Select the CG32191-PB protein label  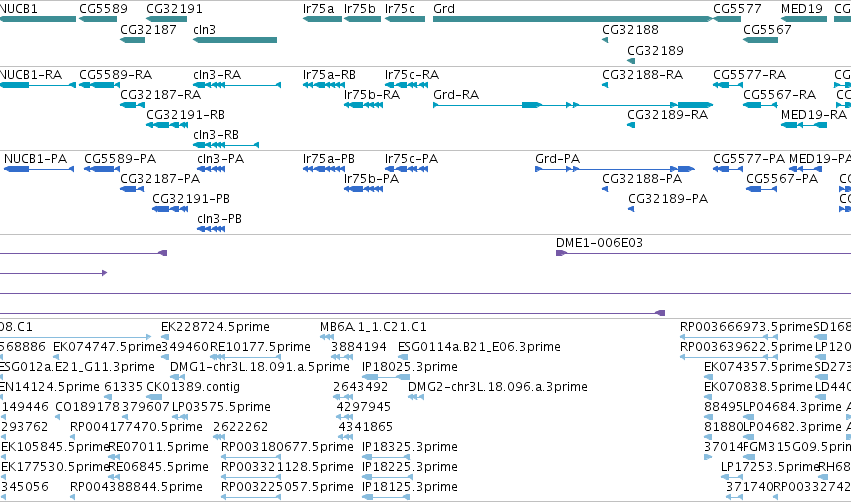click(191, 199)
